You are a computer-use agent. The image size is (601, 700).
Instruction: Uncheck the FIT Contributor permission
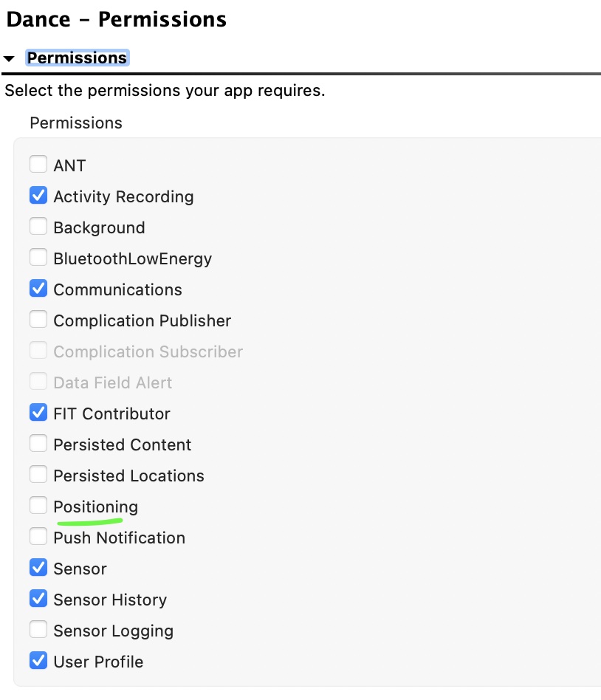point(38,413)
